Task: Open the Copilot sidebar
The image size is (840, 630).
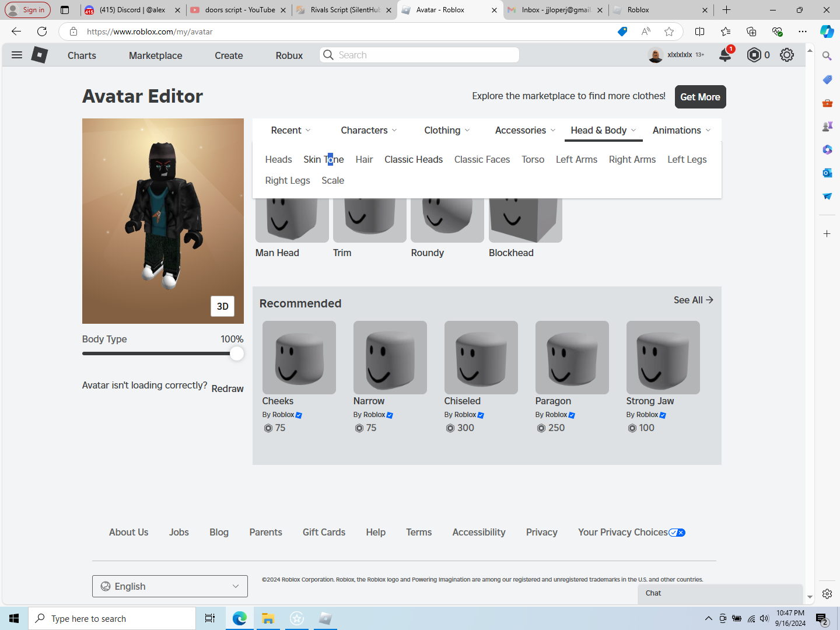Action: pyautogui.click(x=827, y=32)
